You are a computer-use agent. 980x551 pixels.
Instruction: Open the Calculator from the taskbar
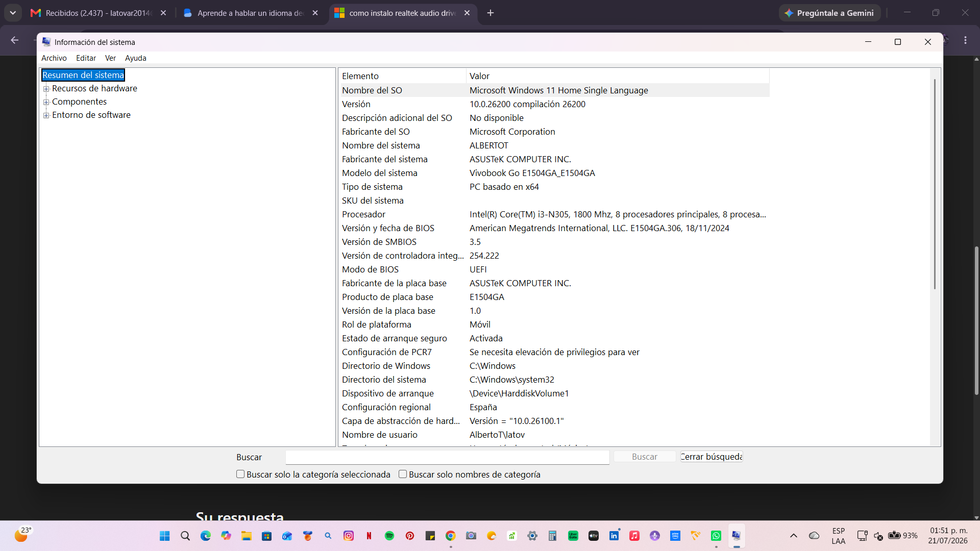(552, 536)
